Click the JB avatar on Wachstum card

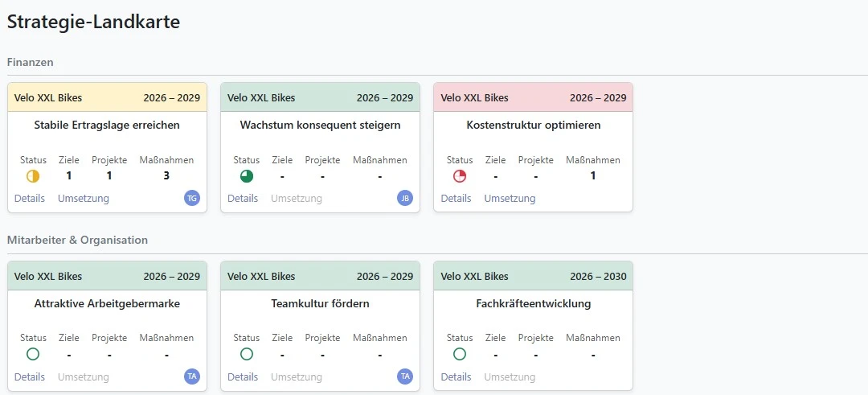pyautogui.click(x=405, y=198)
